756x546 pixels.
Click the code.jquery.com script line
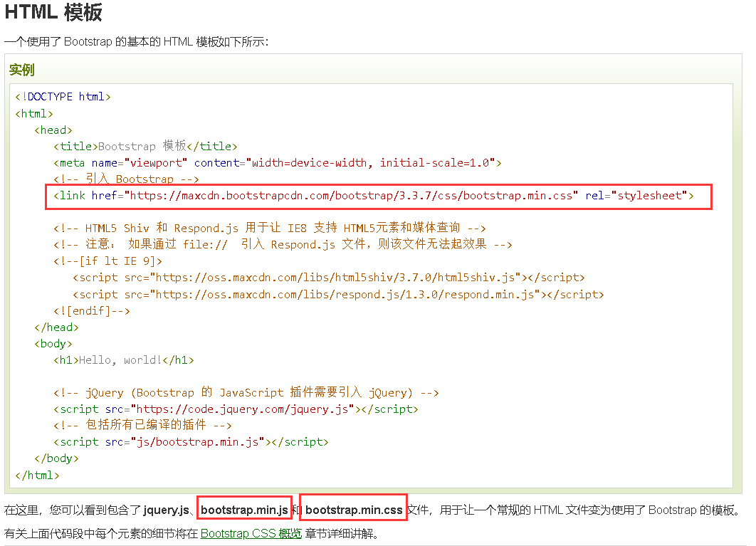[x=236, y=409]
